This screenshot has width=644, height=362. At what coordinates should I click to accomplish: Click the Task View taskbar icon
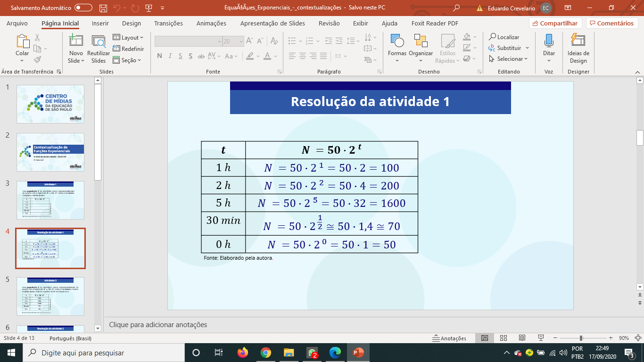coord(218,353)
